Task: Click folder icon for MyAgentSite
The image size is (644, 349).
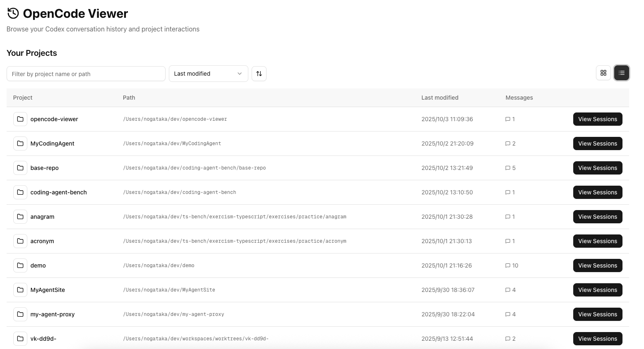Action: pyautogui.click(x=20, y=290)
